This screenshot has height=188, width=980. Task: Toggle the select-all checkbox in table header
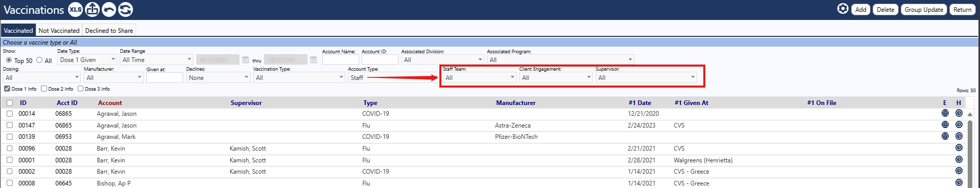pyautogui.click(x=10, y=103)
